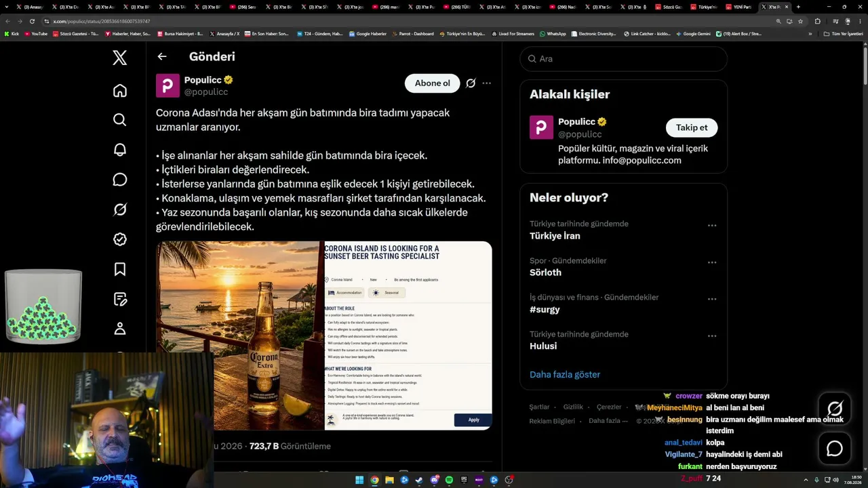868x488 pixels.
Task: Open Steam from the taskbar
Action: [419, 480]
